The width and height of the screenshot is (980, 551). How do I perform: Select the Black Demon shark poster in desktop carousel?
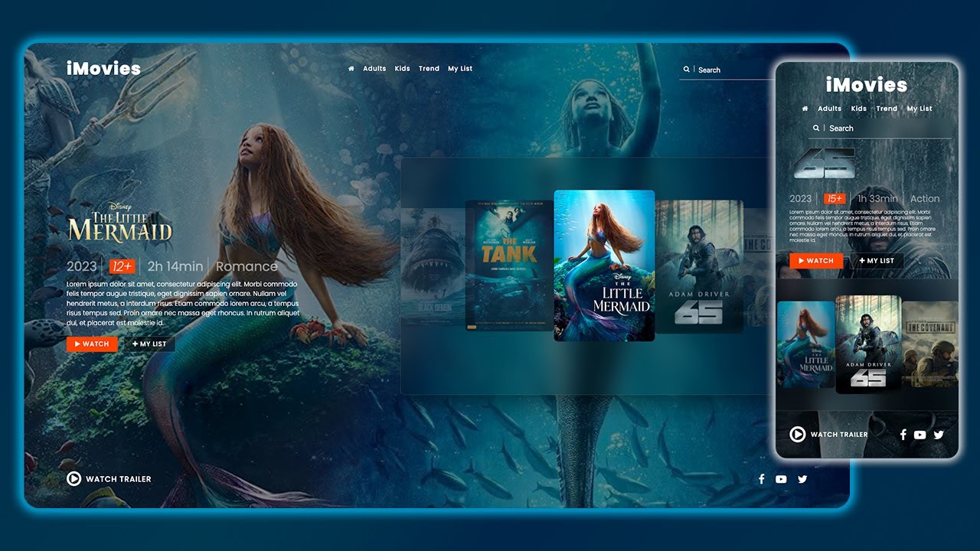tap(434, 266)
